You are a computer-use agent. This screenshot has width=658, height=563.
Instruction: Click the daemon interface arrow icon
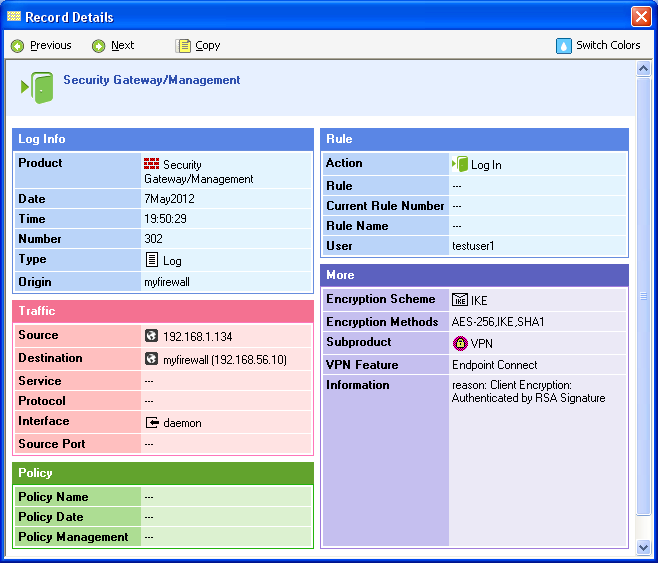click(x=152, y=423)
